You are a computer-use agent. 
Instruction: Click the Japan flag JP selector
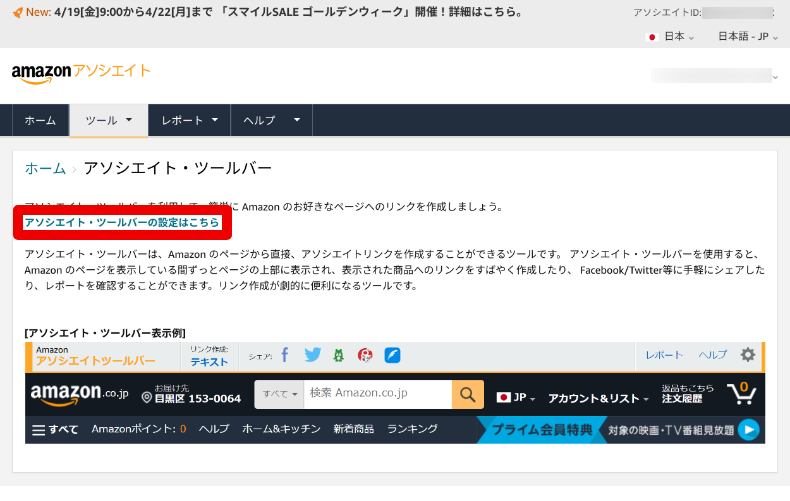click(515, 398)
